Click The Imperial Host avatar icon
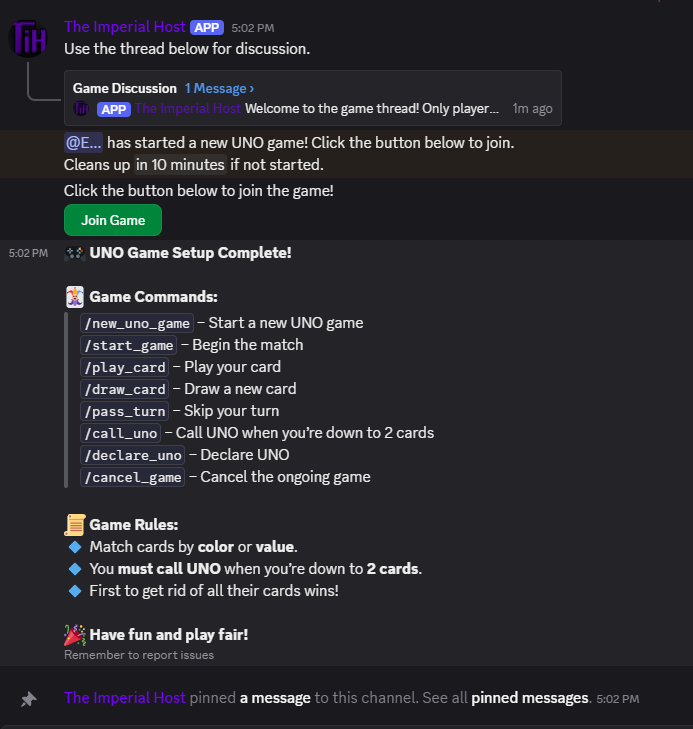 (x=28, y=38)
